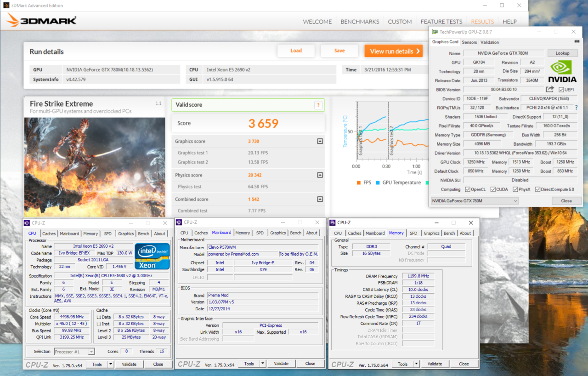The width and height of the screenshot is (588, 376).
Task: Click the Load button in Run details
Action: [296, 51]
